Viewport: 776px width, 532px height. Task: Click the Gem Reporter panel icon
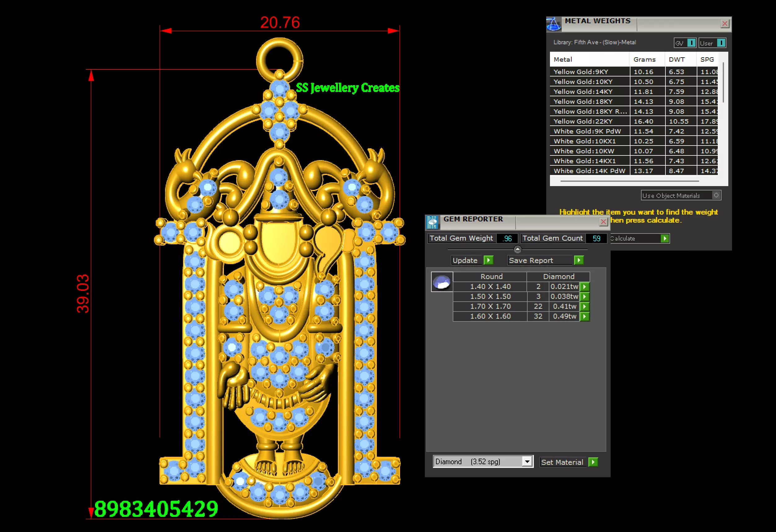(432, 222)
